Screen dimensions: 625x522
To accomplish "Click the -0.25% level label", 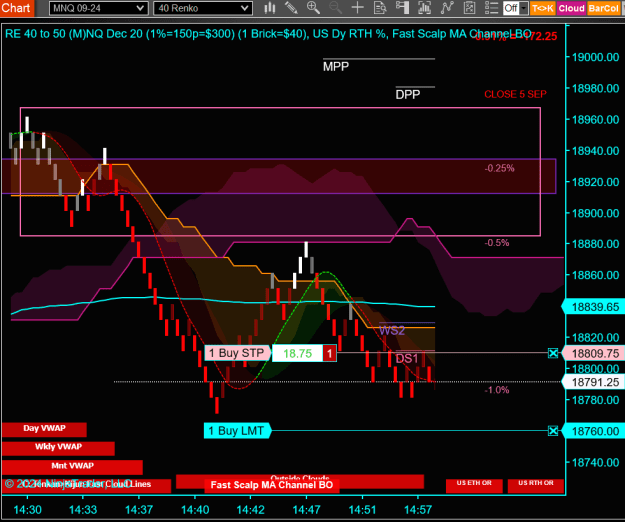I will click(499, 168).
